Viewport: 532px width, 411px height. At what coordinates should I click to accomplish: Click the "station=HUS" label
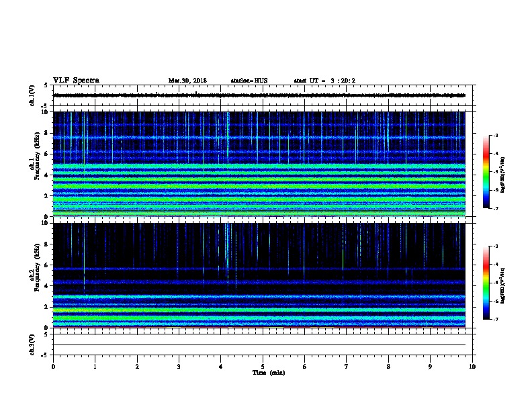[249, 81]
